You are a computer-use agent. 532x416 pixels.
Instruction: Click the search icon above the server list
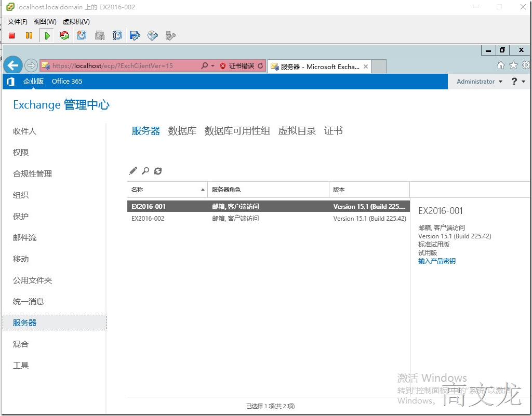(145, 171)
